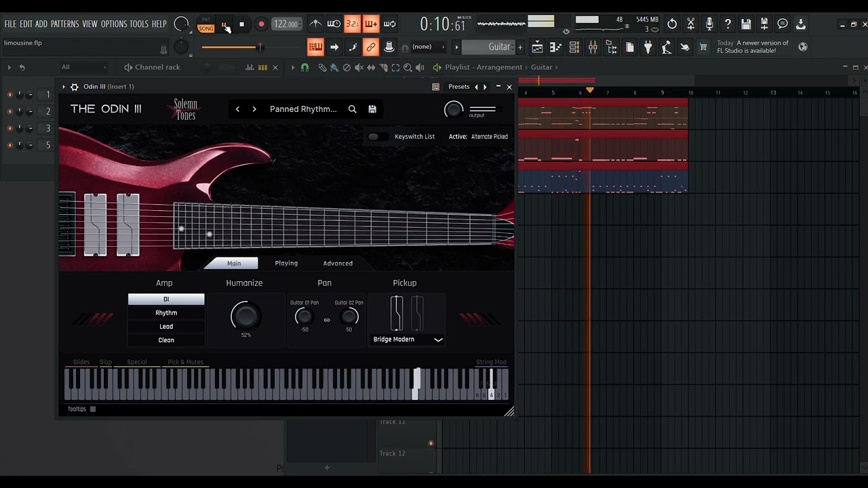Click the undo history icon
Viewport: 868px width, 488px height.
(x=672, y=24)
